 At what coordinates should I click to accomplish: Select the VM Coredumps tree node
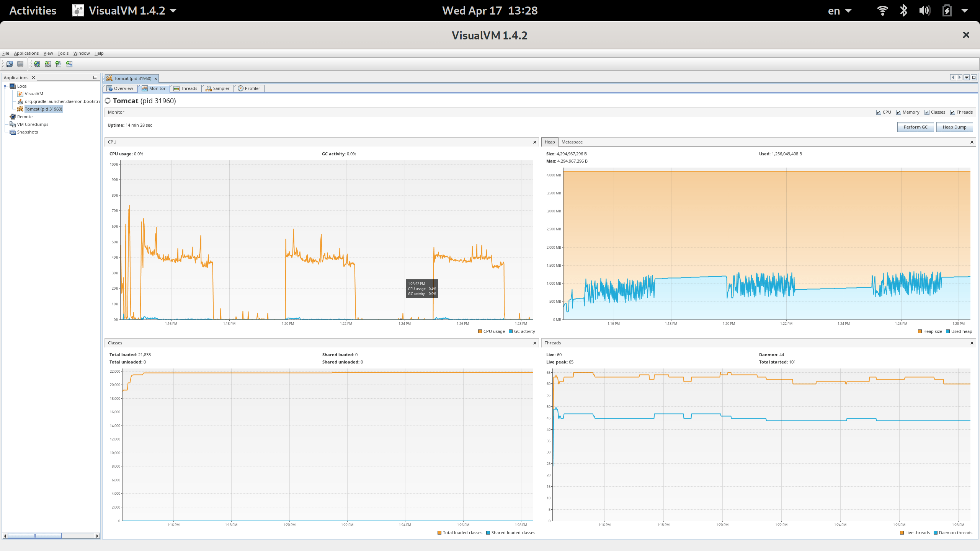tap(33, 124)
